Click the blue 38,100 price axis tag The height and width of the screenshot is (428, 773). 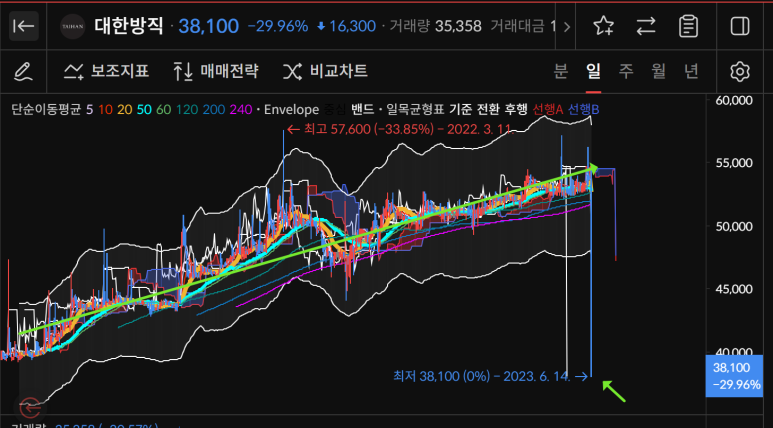(734, 376)
